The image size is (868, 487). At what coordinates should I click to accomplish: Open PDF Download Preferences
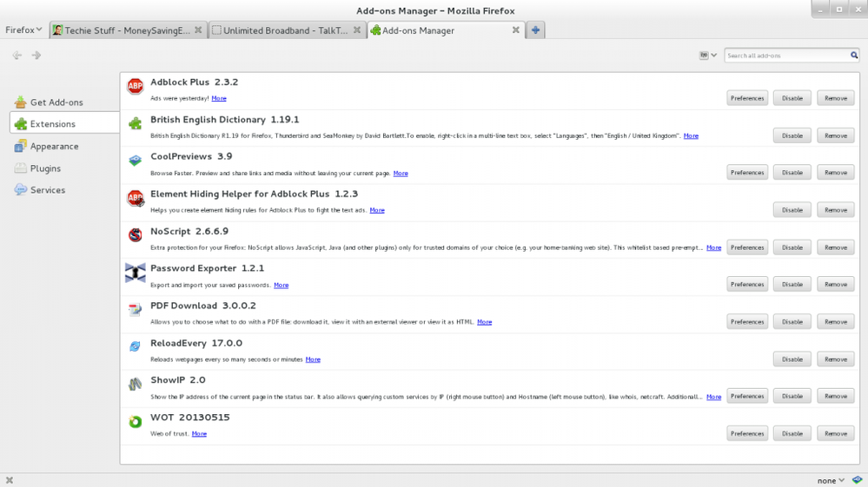point(746,322)
